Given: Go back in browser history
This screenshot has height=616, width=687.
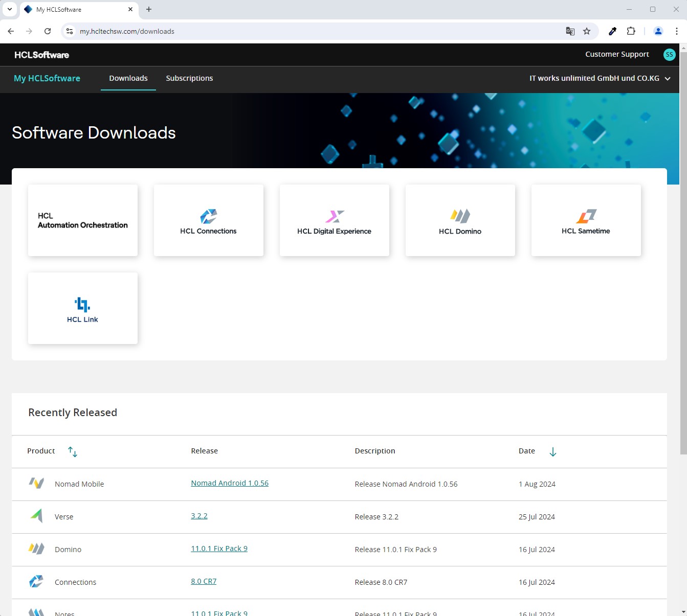Looking at the screenshot, I should coord(11,31).
